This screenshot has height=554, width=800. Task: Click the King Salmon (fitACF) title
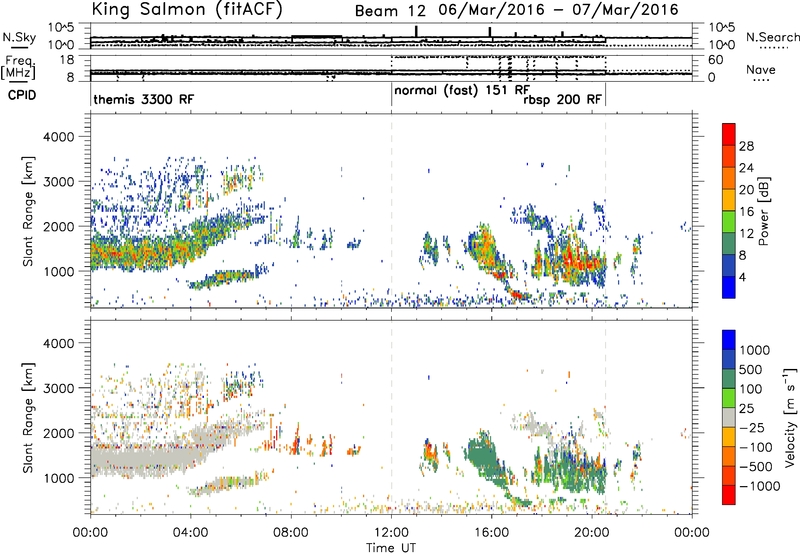[186, 10]
